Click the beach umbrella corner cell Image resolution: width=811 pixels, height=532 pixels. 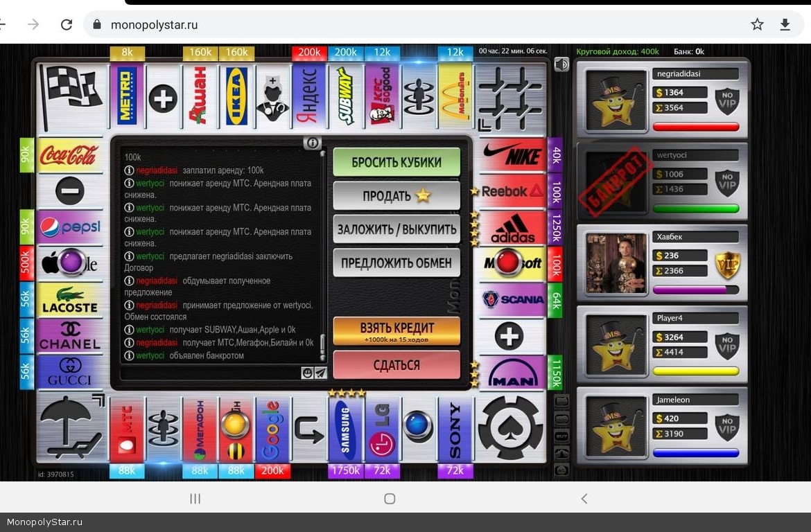click(x=72, y=427)
